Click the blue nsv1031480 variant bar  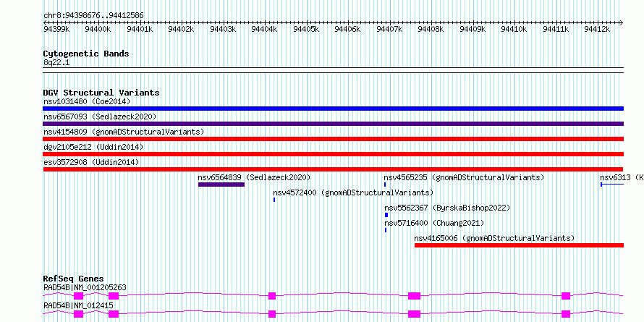[x=333, y=109]
